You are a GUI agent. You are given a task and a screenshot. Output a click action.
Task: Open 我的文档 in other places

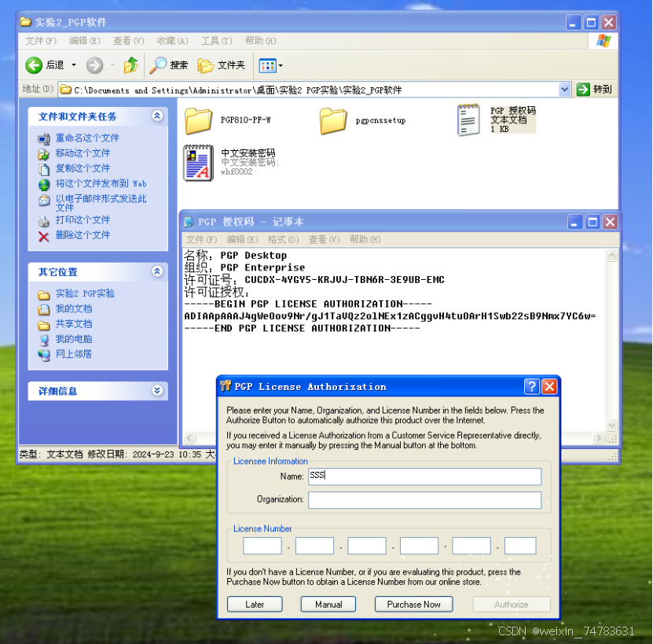74,308
